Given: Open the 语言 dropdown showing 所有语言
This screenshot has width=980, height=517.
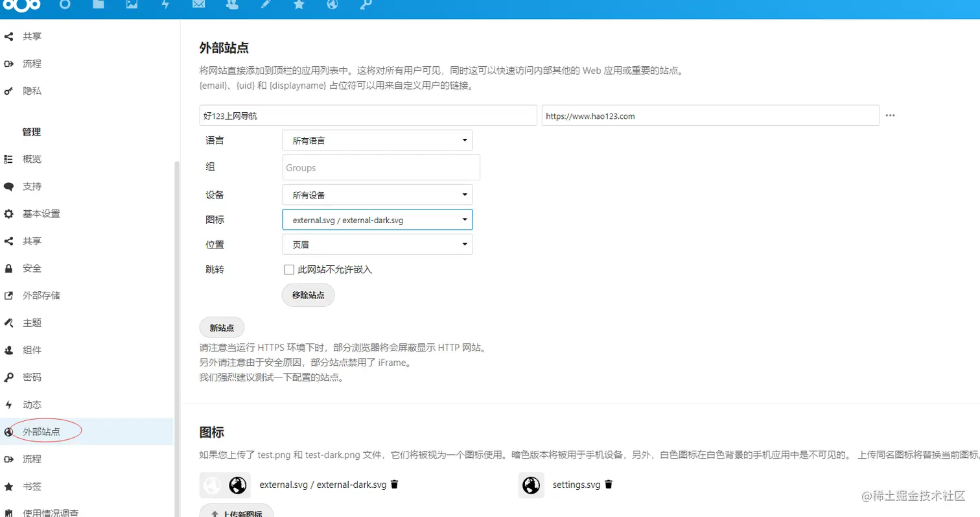Looking at the screenshot, I should (377, 140).
